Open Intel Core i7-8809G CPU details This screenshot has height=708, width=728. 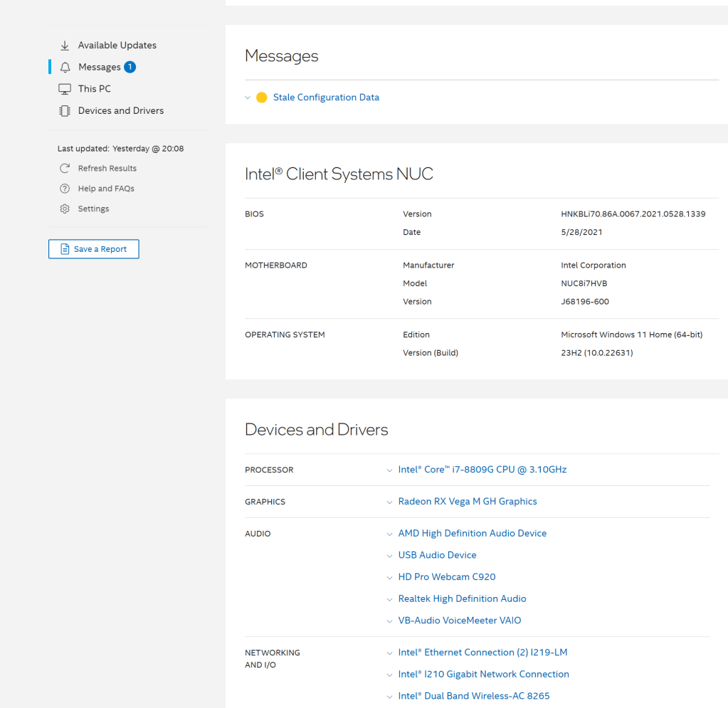point(482,470)
